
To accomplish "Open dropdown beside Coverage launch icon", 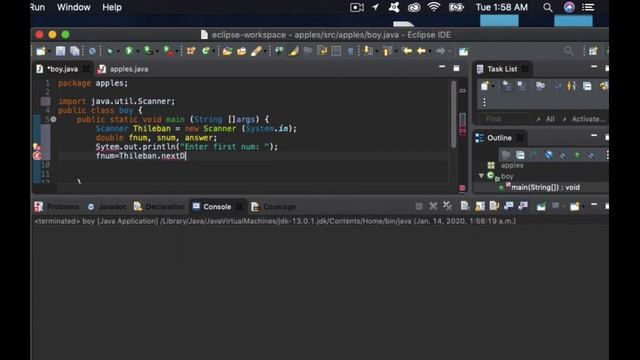I will pyautogui.click(x=158, y=51).
